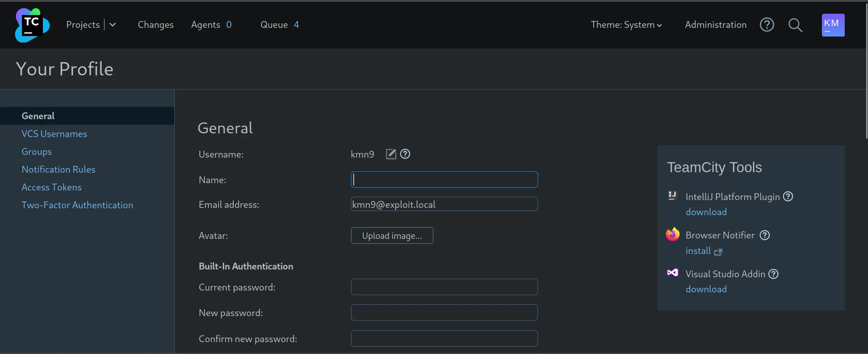Click the TeamCity Tools heading

click(714, 168)
